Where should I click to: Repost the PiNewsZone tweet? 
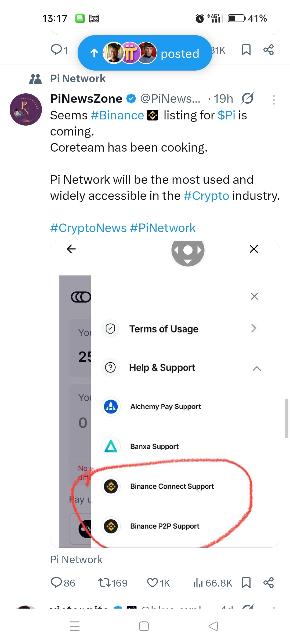[113, 583]
